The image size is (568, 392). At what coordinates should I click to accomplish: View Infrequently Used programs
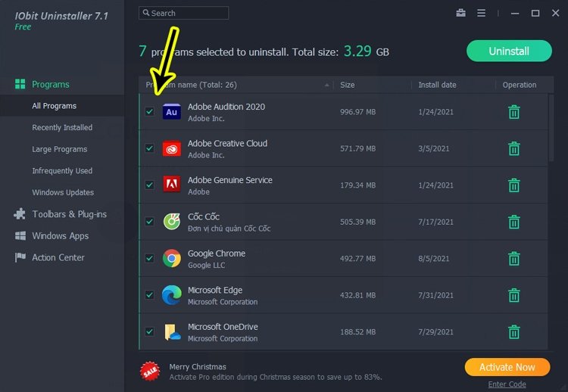click(x=62, y=170)
